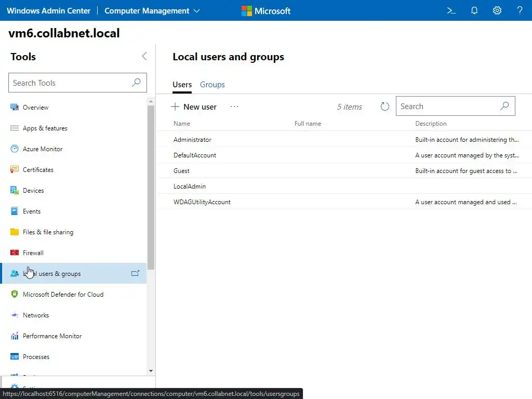Go to Windows Admin Center home
Image resolution: width=532 pixels, height=399 pixels.
click(48, 10)
